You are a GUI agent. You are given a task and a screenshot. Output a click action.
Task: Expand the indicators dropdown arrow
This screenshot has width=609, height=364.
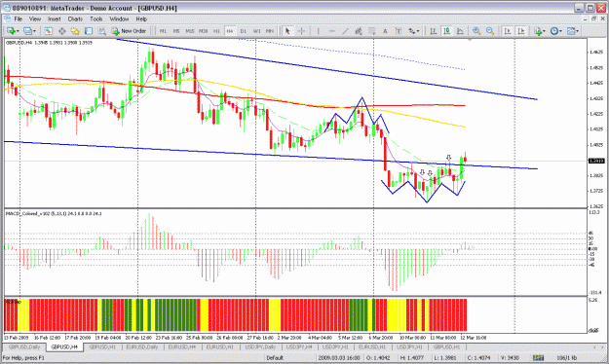[x=544, y=31]
